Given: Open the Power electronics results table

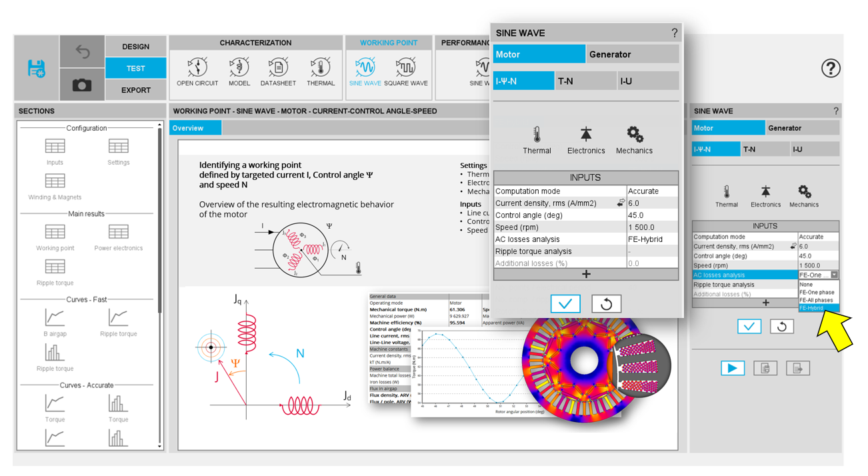Looking at the screenshot, I should (x=118, y=237).
